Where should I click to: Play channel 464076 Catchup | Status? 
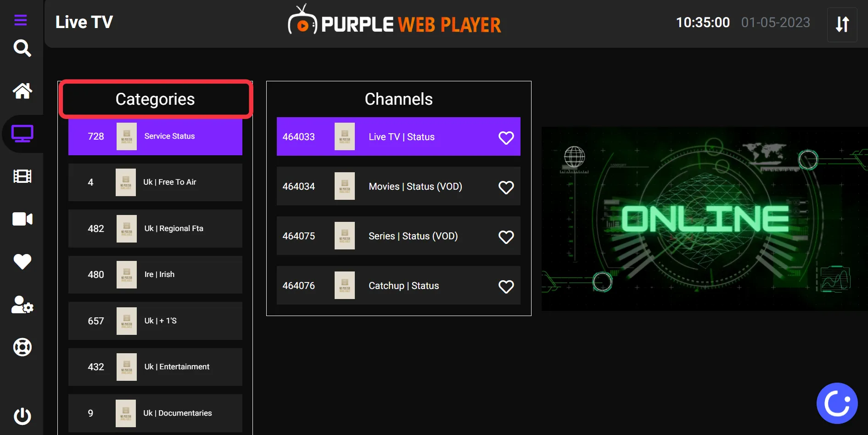point(398,285)
